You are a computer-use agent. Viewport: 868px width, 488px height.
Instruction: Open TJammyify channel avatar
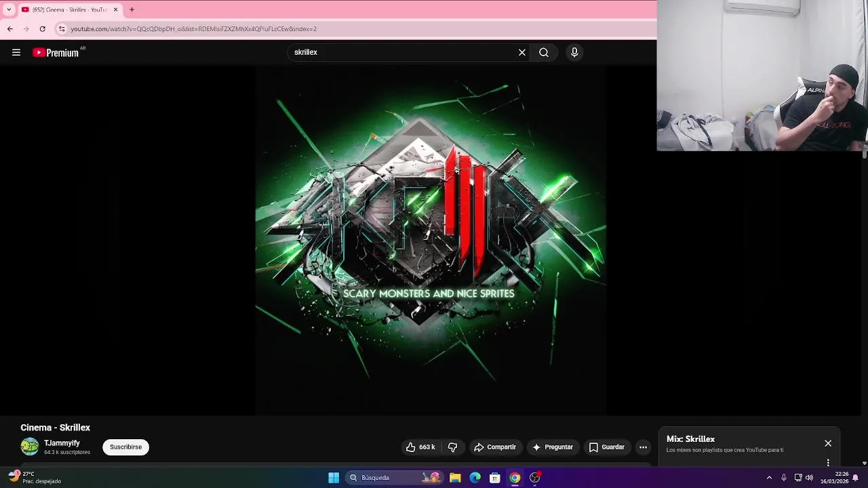point(30,447)
